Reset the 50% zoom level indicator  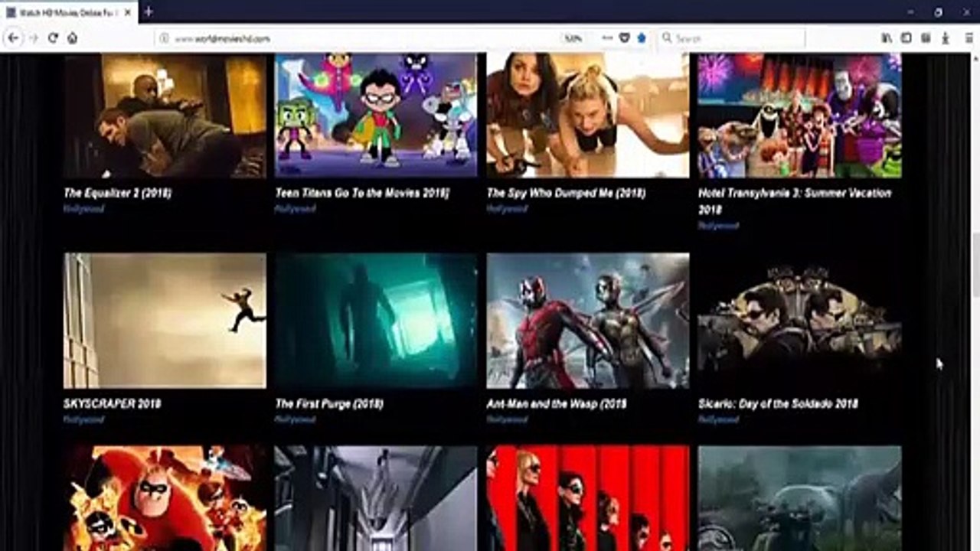(573, 38)
